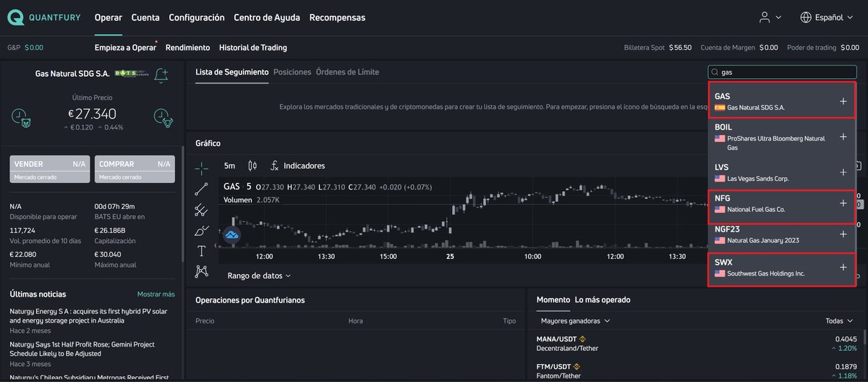Screen dimensions: 868x382
Task: Switch to Órdenes de Límite tab
Action: [347, 72]
